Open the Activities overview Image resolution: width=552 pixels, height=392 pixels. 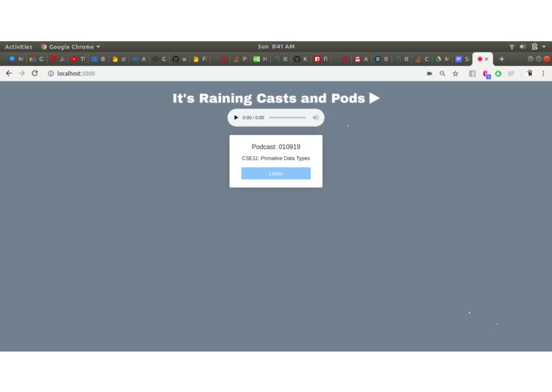pos(18,46)
